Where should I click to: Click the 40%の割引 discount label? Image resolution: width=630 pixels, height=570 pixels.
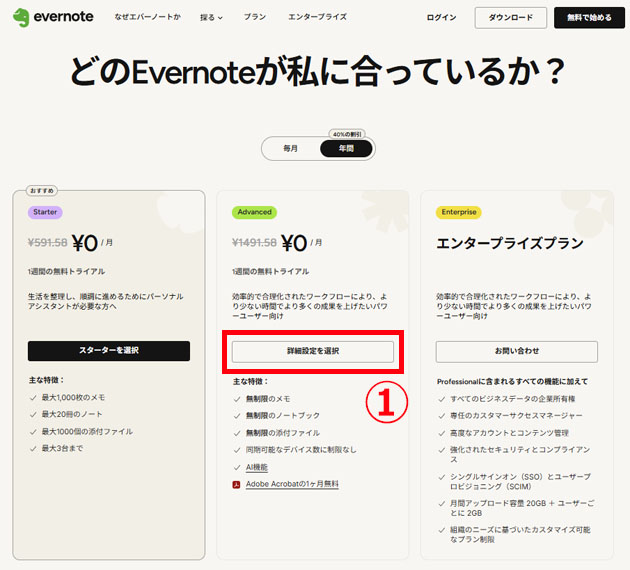[x=346, y=133]
